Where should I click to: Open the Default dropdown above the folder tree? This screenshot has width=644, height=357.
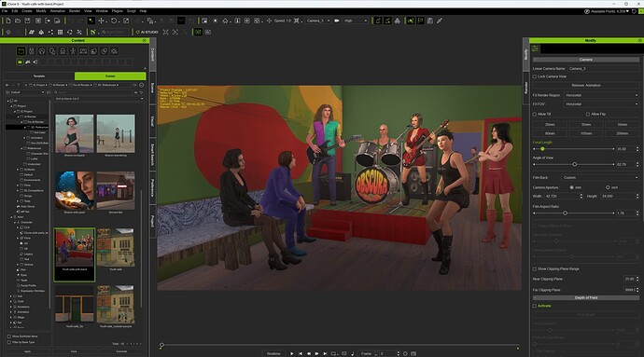25,92
